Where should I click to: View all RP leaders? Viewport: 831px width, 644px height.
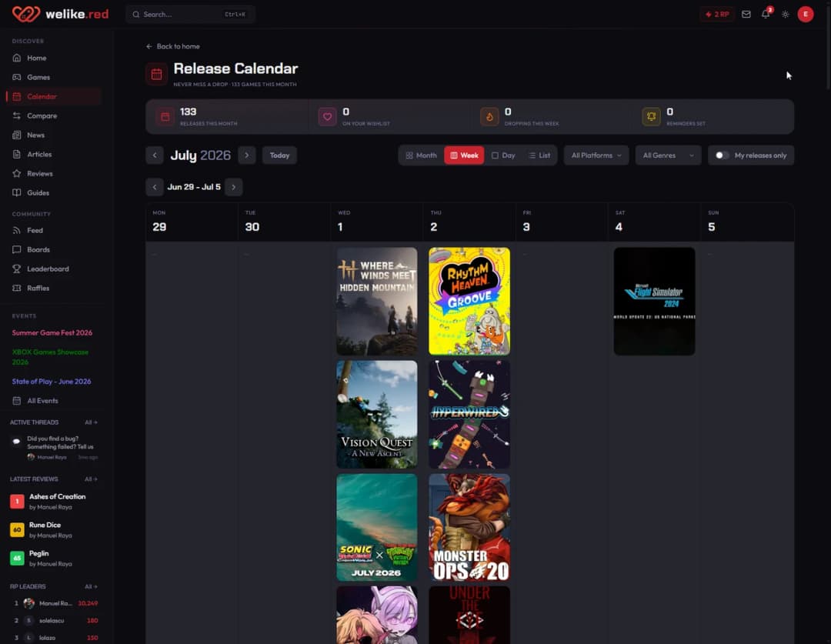[x=91, y=587]
